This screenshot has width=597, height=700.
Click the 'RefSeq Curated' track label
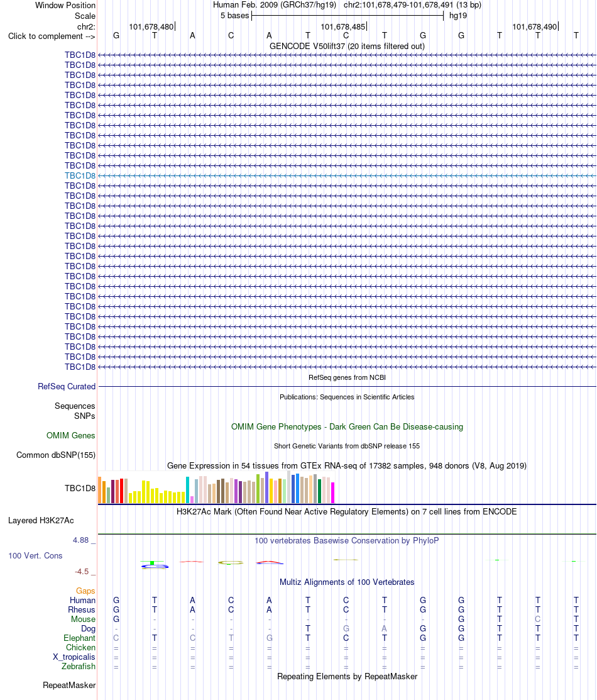click(x=67, y=387)
